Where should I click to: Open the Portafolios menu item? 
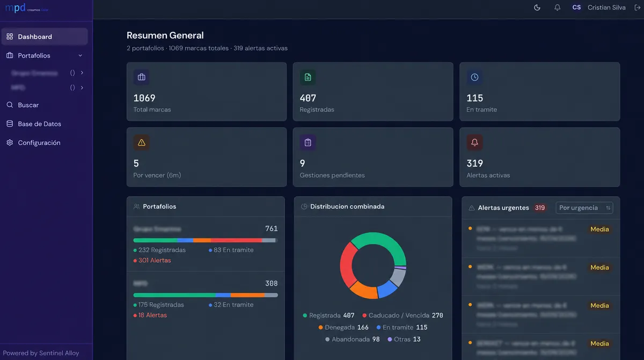(x=45, y=55)
